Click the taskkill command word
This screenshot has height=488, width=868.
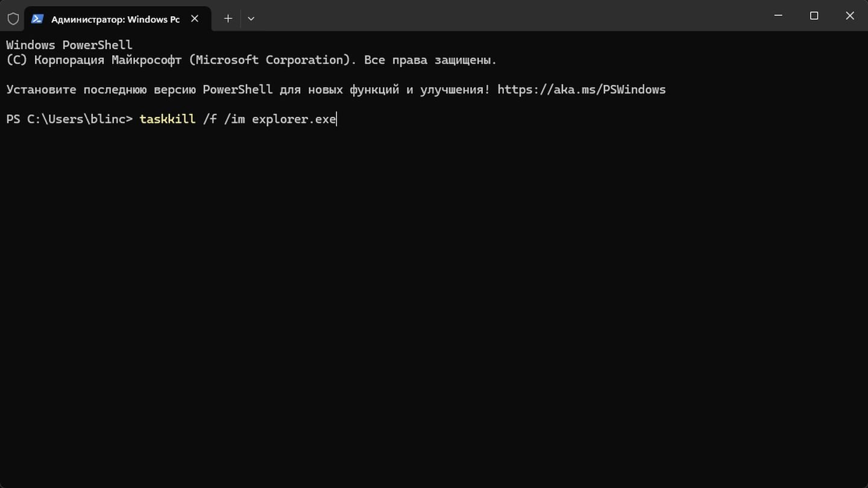click(x=168, y=119)
